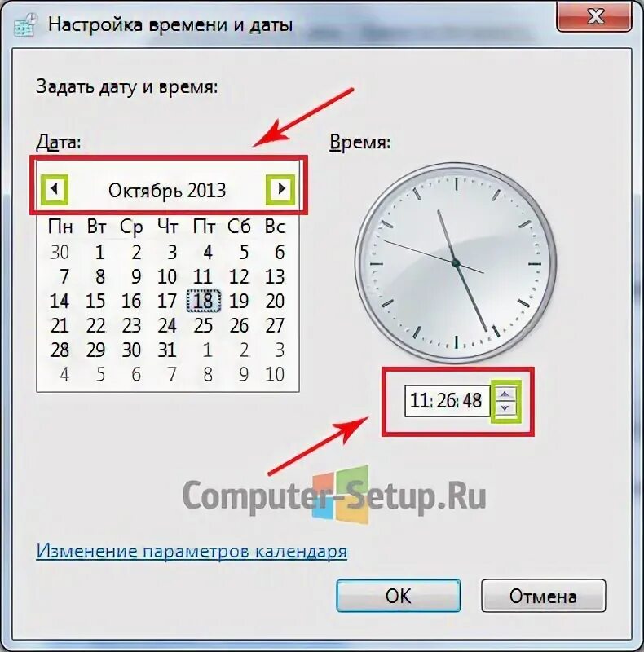The height and width of the screenshot is (652, 644).
Task: Close the date and time settings window
Action: (595, 17)
